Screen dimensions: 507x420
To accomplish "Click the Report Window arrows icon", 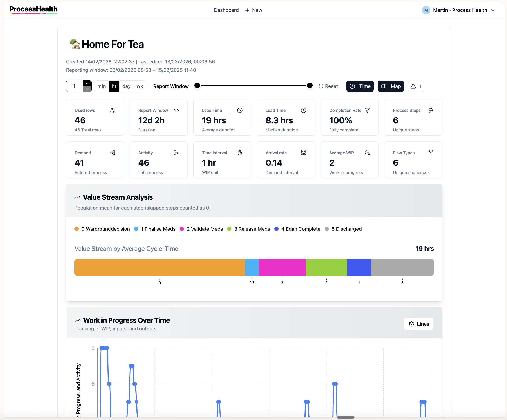I will click(x=176, y=110).
